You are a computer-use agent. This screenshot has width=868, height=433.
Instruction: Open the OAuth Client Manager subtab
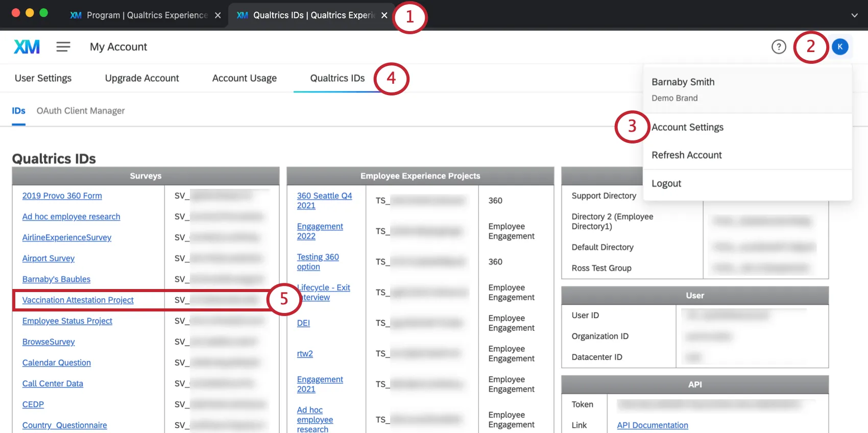point(81,111)
